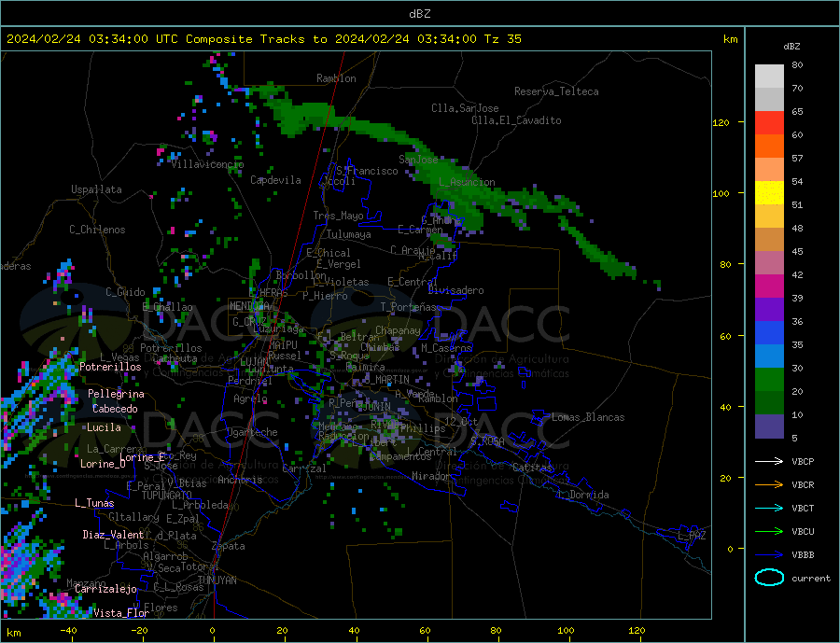Image resolution: width=840 pixels, height=643 pixels.
Task: Click the Vista_Flor place label
Action: [x=121, y=613]
